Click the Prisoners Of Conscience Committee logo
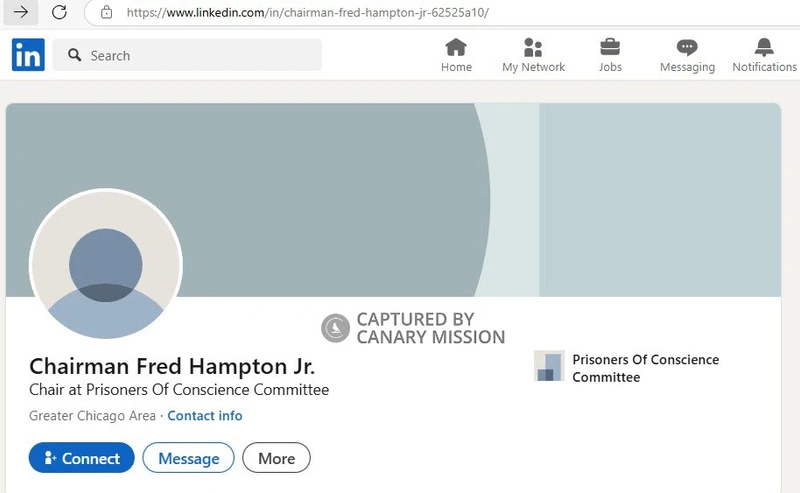Screen dimensions: 800x493 (549, 366)
